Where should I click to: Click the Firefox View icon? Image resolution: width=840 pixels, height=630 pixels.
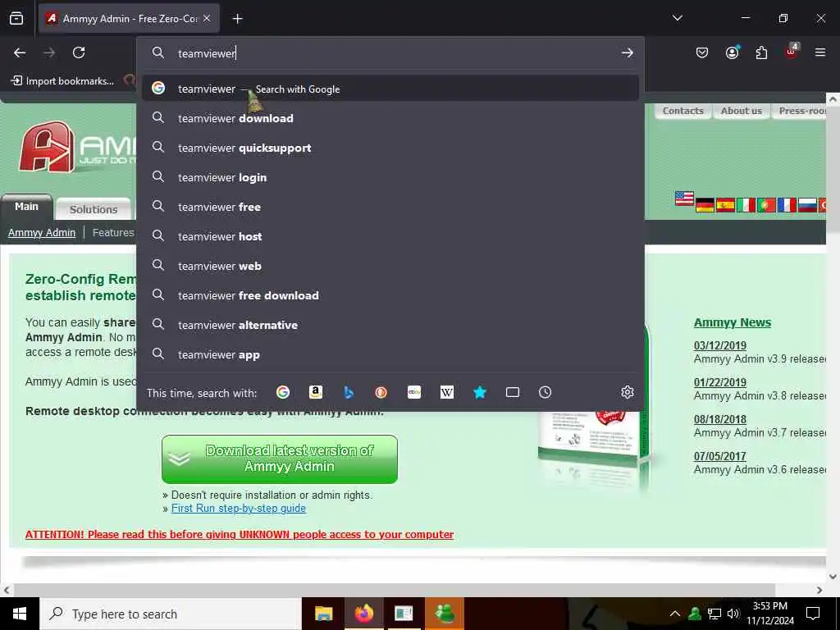click(x=16, y=18)
